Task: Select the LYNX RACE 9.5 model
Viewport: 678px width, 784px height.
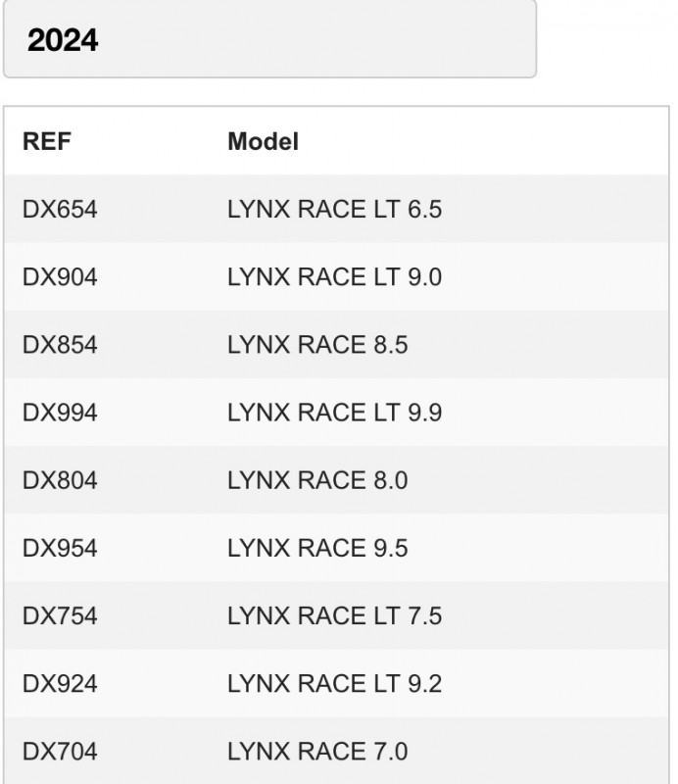Action: [317, 548]
